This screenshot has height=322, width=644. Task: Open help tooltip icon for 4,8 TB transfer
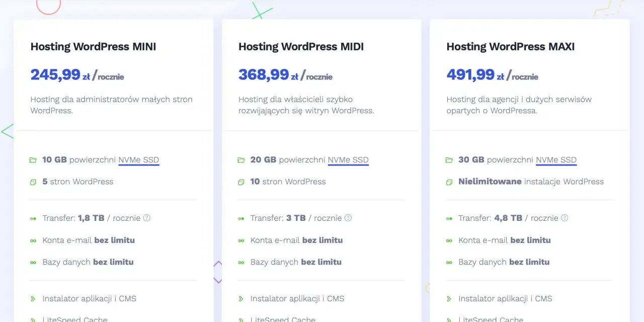point(565,218)
